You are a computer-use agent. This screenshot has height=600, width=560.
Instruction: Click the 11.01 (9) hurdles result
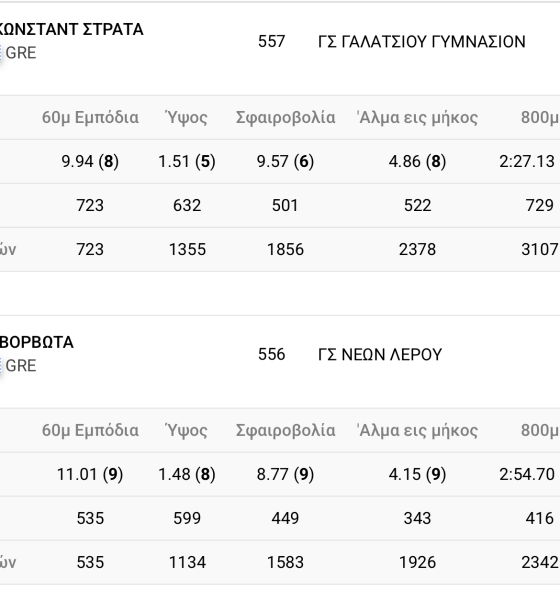click(x=90, y=474)
